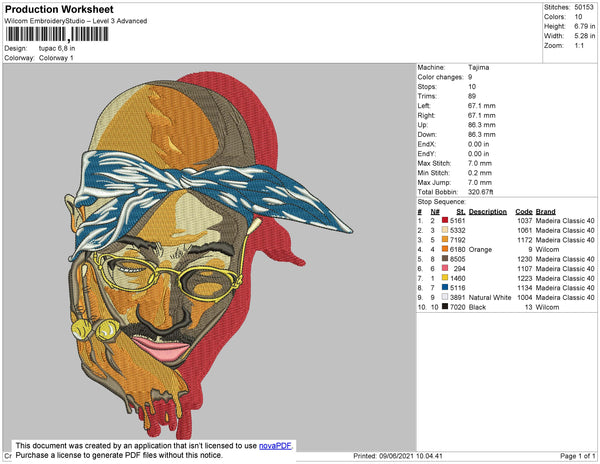
Task: Click the cream 5332 color swatch
Action: [x=445, y=230]
